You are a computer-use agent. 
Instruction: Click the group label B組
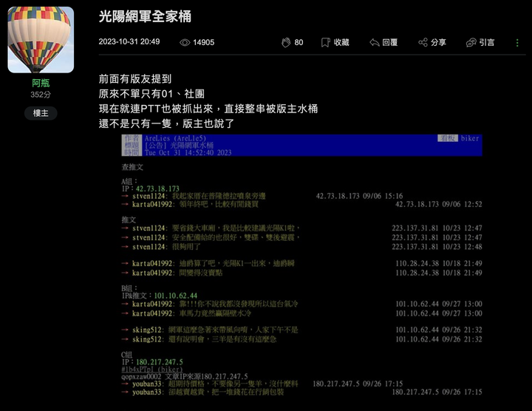pos(129,288)
